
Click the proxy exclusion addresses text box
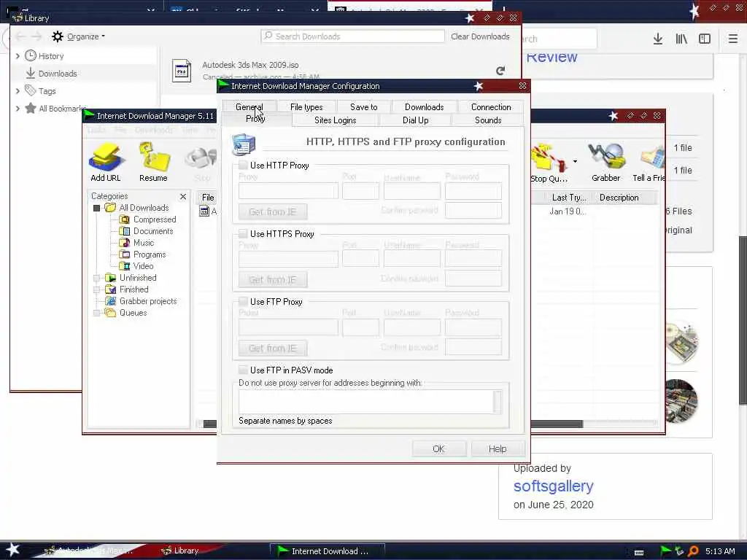367,402
